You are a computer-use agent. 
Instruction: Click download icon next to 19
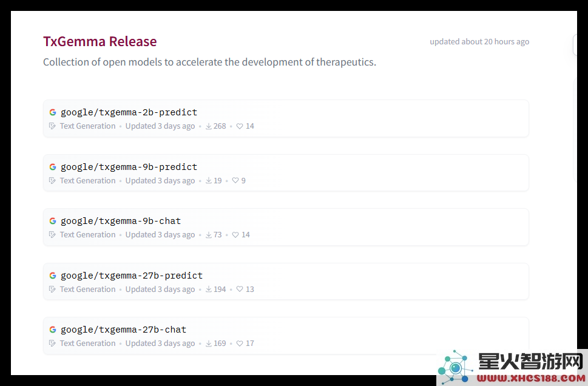click(209, 181)
